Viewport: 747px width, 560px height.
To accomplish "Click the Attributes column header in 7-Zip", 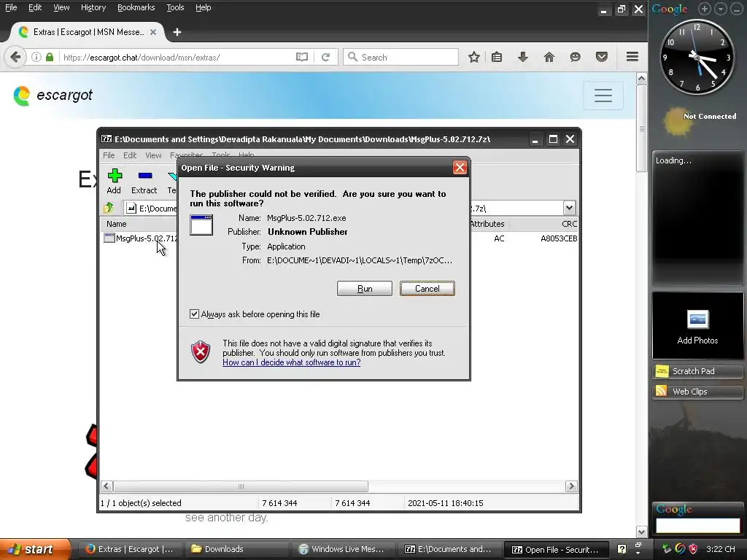I will point(487,224).
